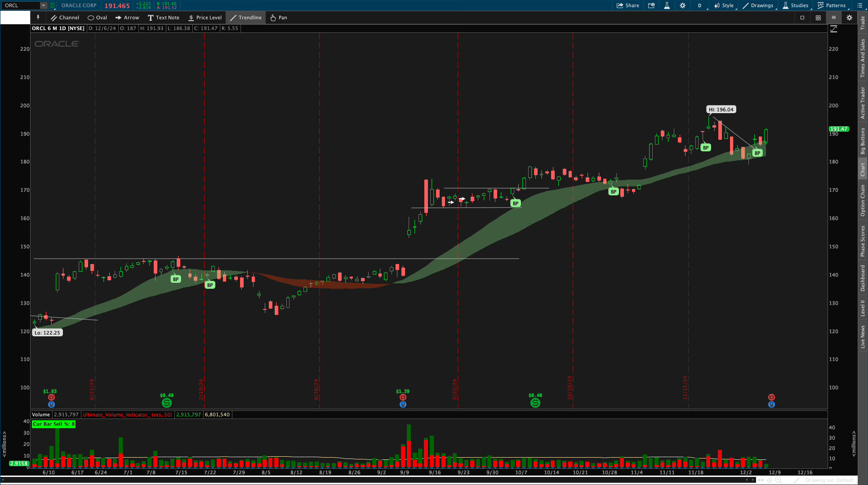Toggle the All chart view button

click(834, 18)
